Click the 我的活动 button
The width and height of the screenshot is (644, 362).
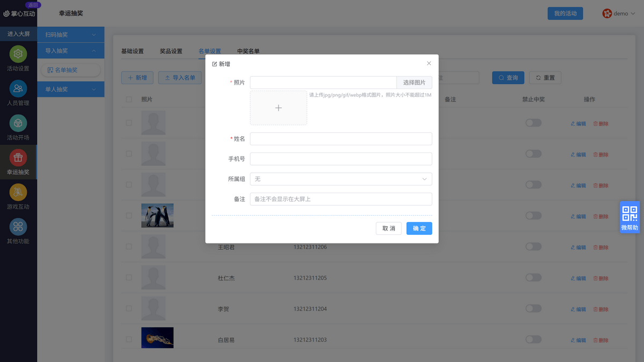tap(565, 13)
